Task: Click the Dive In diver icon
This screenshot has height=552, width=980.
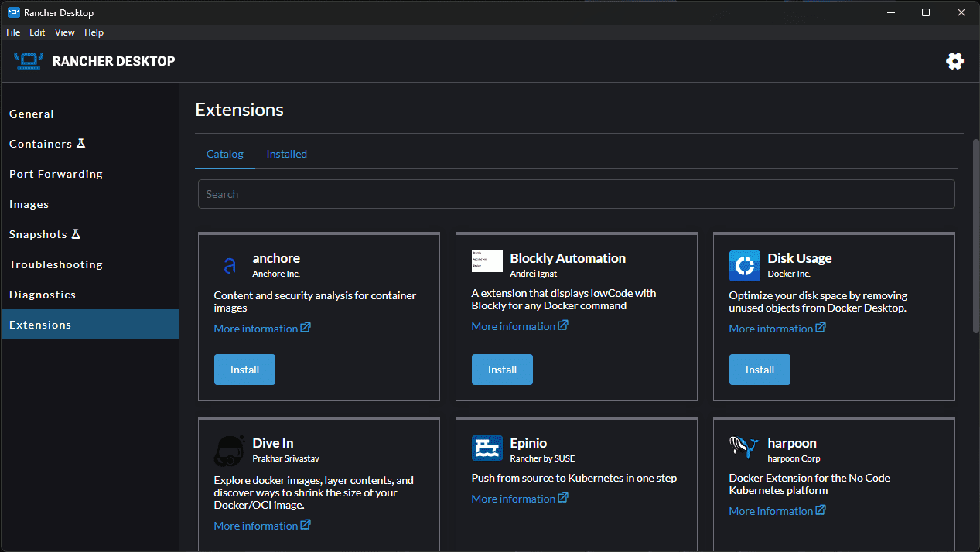Action: click(x=229, y=451)
